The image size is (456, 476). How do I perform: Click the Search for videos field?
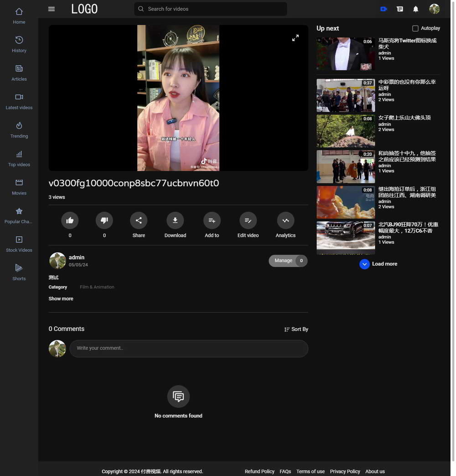(x=211, y=9)
